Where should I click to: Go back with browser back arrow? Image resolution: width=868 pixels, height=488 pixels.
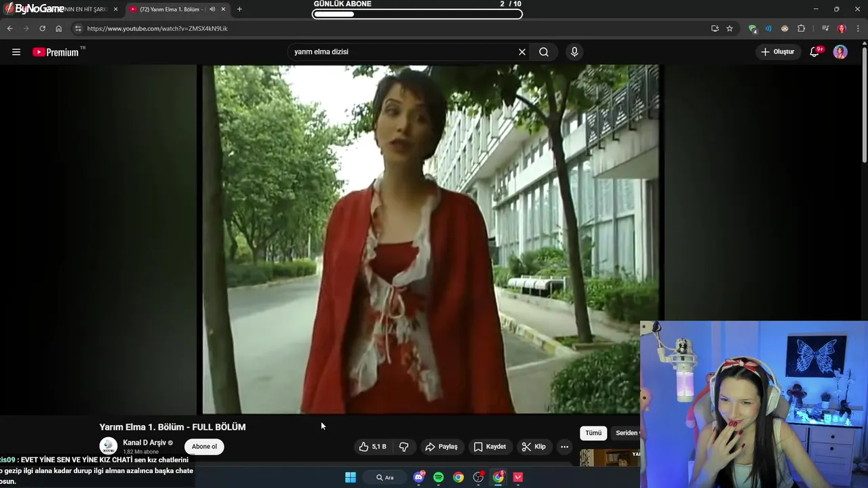coord(9,28)
